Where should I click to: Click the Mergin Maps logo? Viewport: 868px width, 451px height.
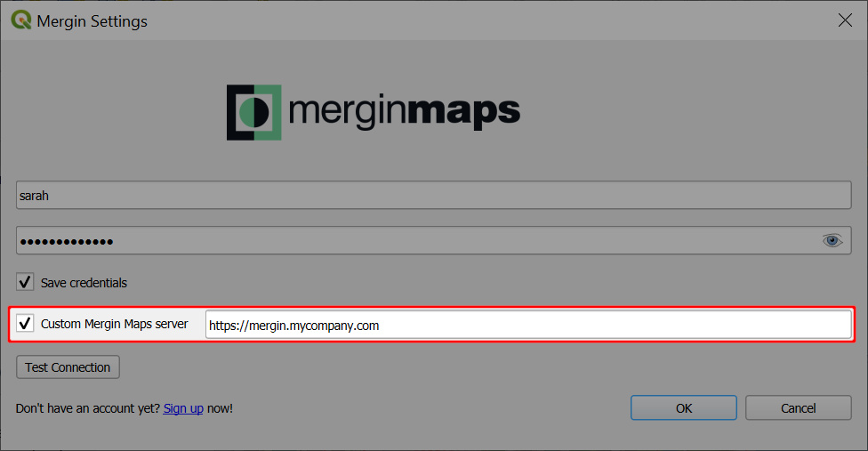[x=374, y=112]
